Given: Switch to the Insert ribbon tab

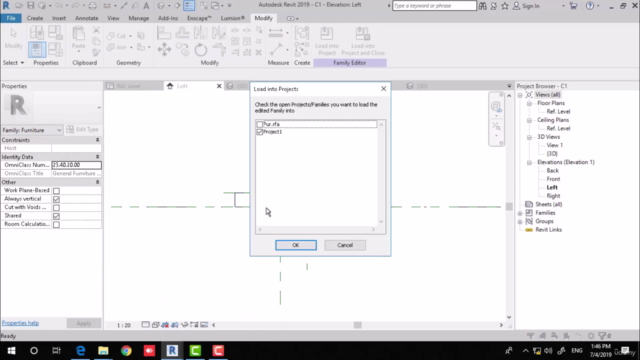Looking at the screenshot, I should pos(59,18).
